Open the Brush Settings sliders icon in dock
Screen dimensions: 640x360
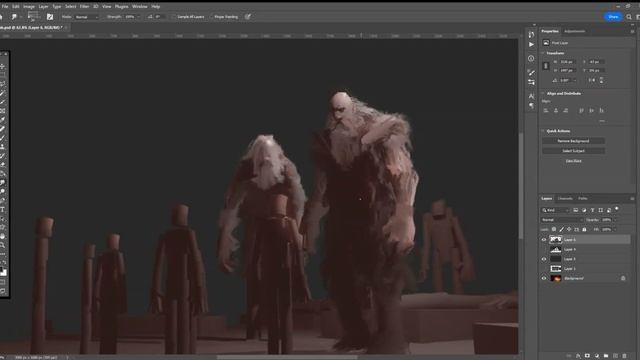pos(531,82)
